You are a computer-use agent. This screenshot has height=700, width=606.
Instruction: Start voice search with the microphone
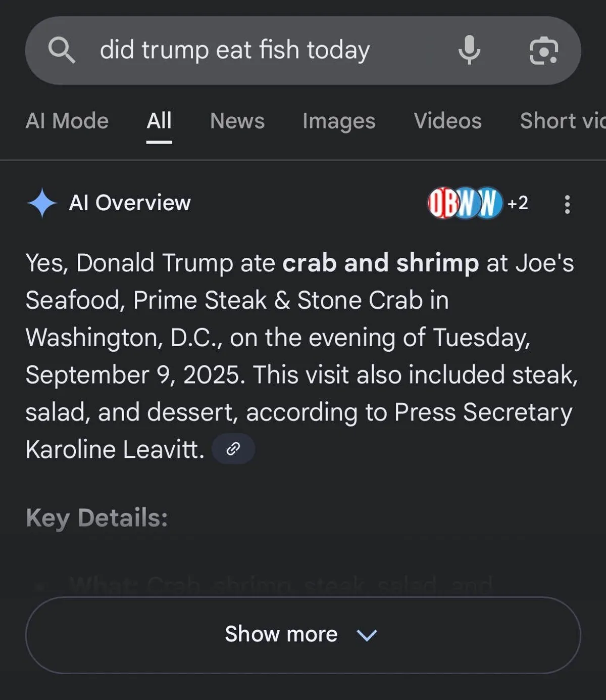(469, 50)
